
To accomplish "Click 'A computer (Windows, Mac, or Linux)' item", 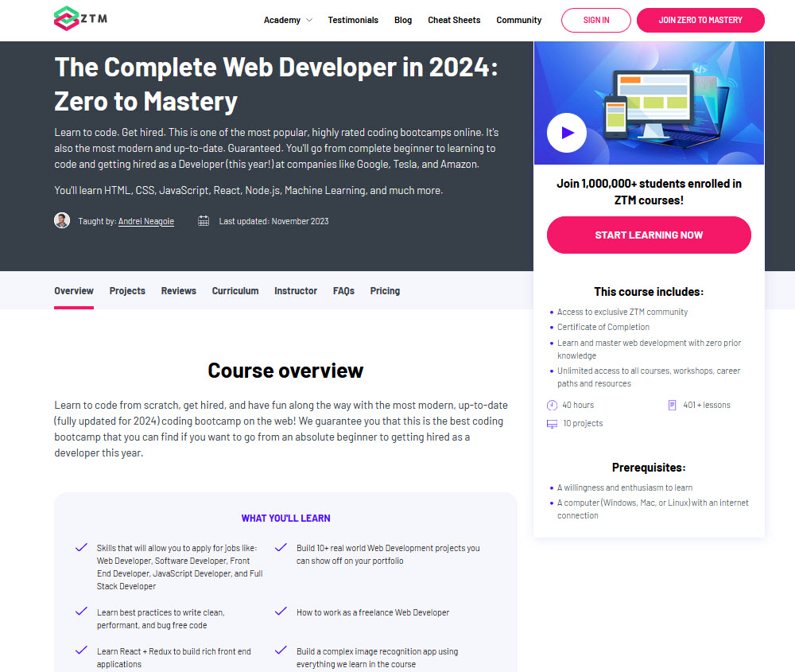I will (x=653, y=509).
